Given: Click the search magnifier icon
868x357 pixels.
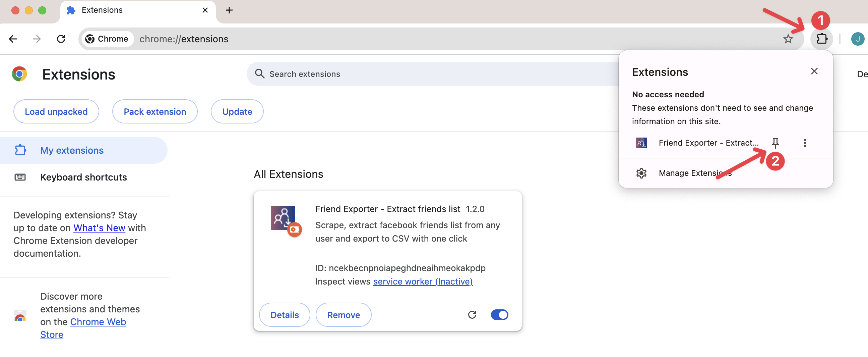Looking at the screenshot, I should pos(259,74).
